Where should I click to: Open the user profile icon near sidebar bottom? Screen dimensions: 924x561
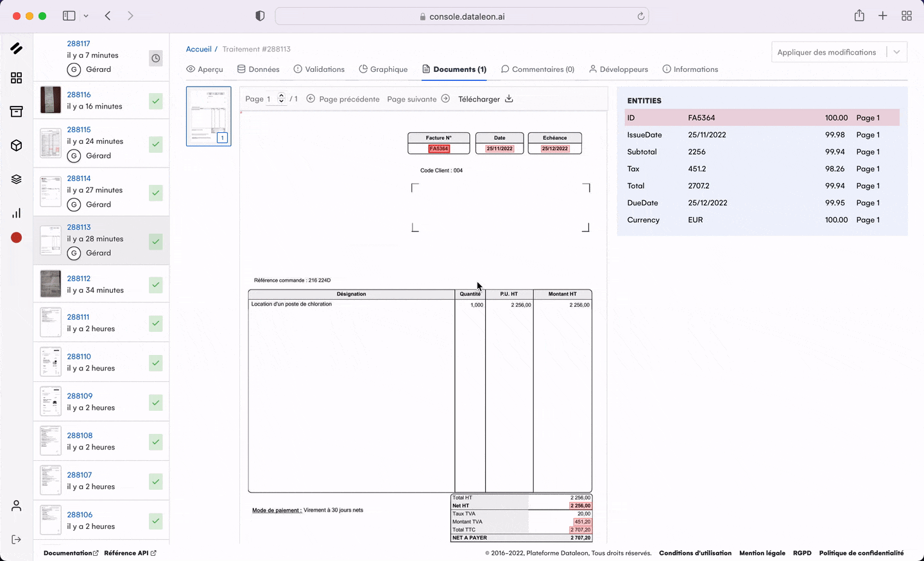coord(16,505)
